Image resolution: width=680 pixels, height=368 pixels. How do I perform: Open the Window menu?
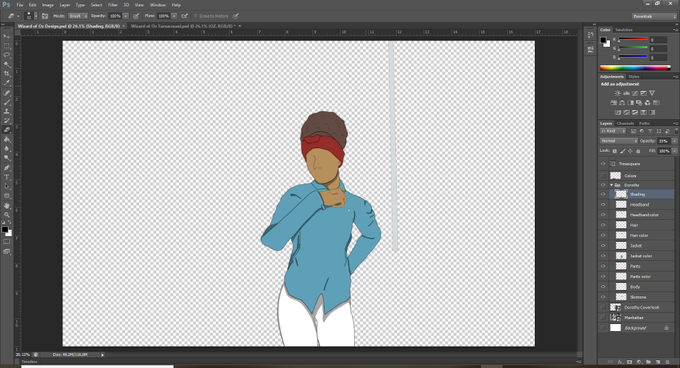click(157, 5)
